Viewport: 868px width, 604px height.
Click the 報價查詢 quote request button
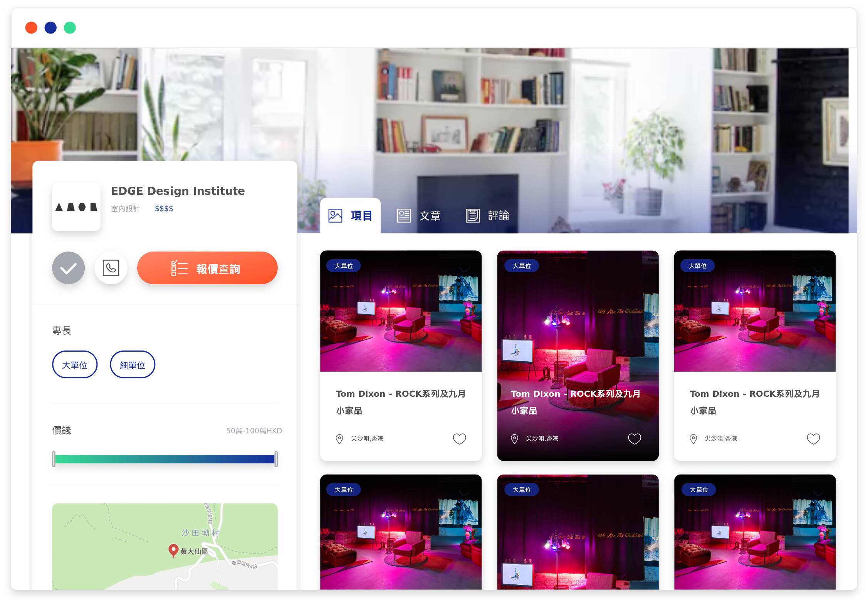click(207, 268)
